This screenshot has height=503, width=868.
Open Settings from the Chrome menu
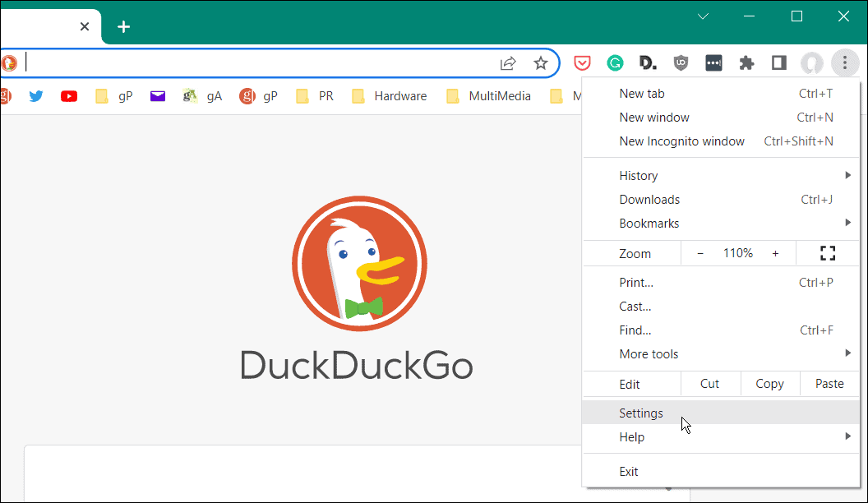721,413
